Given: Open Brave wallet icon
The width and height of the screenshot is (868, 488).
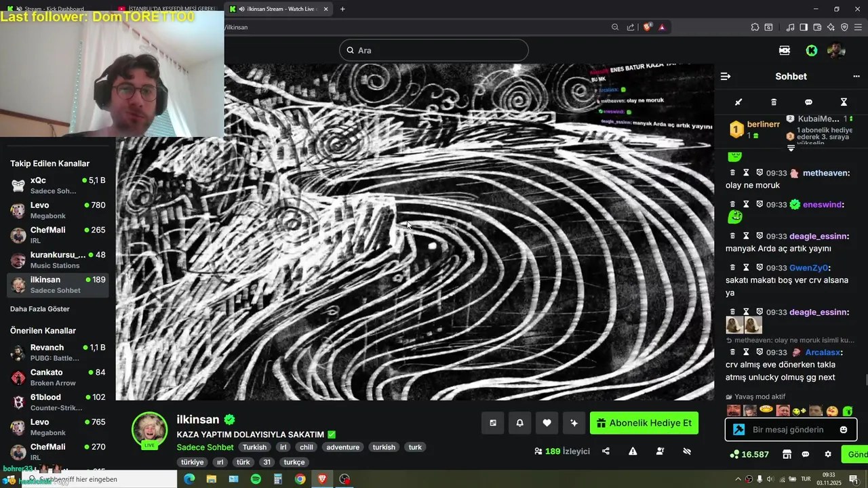Looking at the screenshot, I should tap(817, 27).
